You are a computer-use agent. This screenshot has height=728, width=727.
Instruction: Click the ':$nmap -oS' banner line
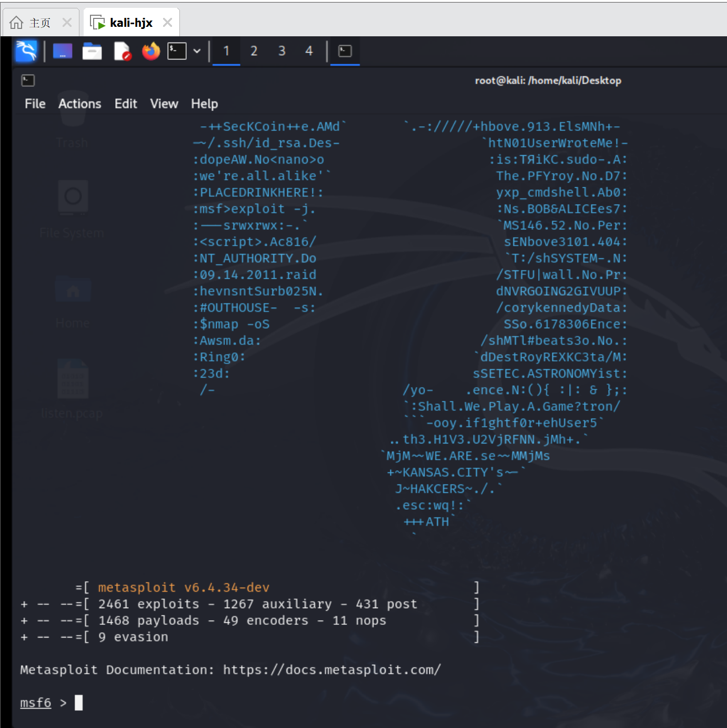231,324
